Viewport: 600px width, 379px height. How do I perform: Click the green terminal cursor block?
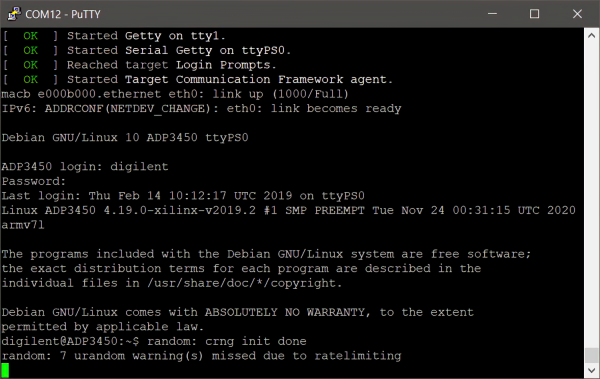pyautogui.click(x=5, y=370)
